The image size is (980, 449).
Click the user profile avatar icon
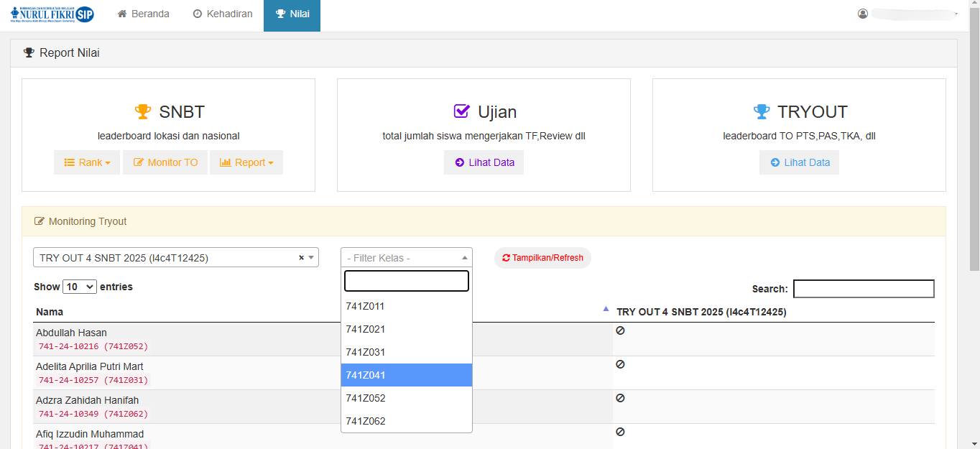point(863,14)
